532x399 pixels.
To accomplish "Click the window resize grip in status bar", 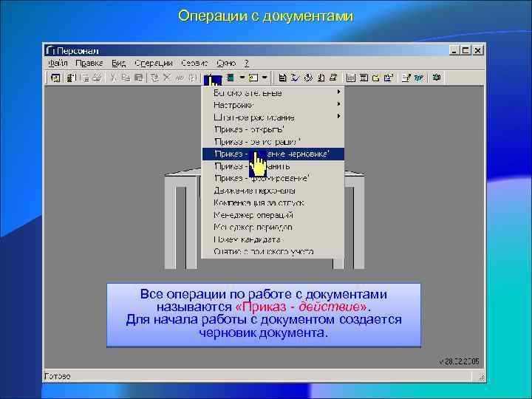I will click(481, 377).
